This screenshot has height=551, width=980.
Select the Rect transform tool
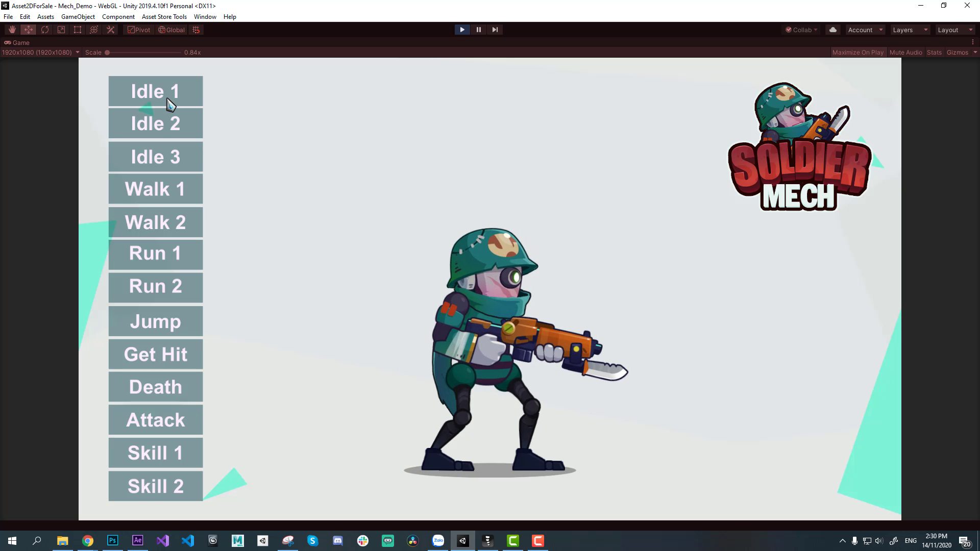click(78, 30)
